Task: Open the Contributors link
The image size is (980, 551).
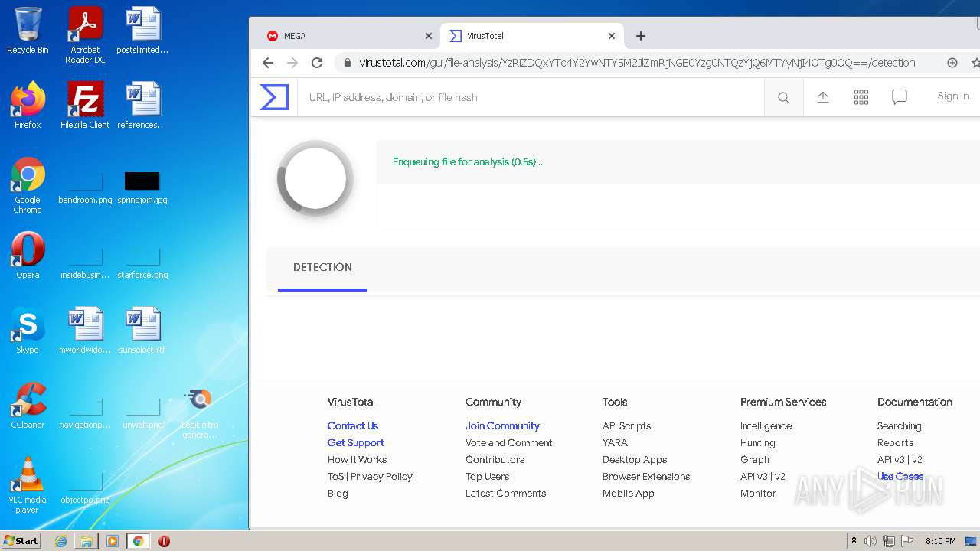Action: click(495, 459)
